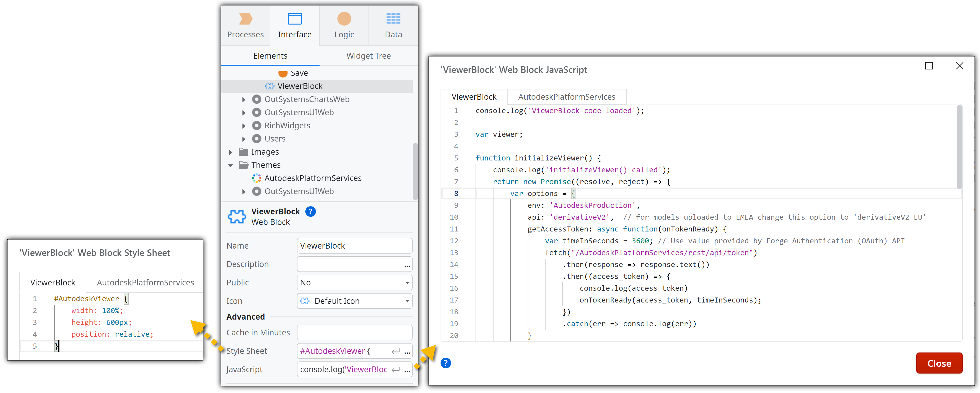
Task: Click OutSystemsChartsWeb module icon
Action: (257, 99)
